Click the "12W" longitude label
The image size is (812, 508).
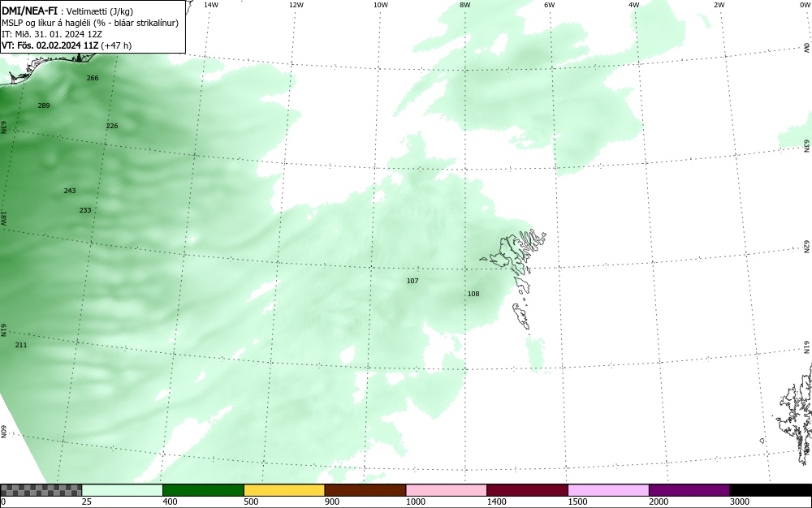click(296, 5)
